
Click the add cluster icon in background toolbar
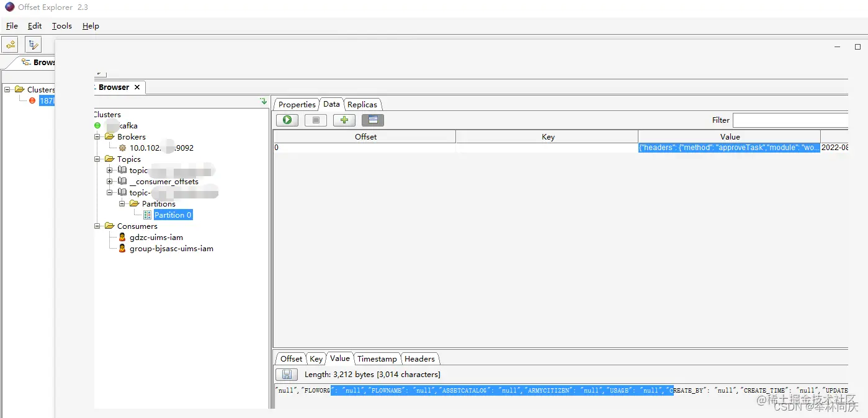(x=11, y=45)
